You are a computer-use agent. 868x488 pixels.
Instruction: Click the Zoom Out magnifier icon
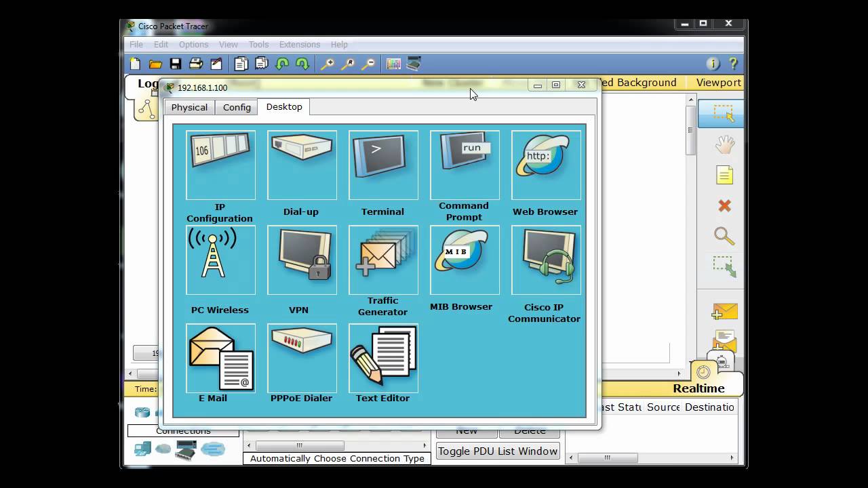(368, 64)
